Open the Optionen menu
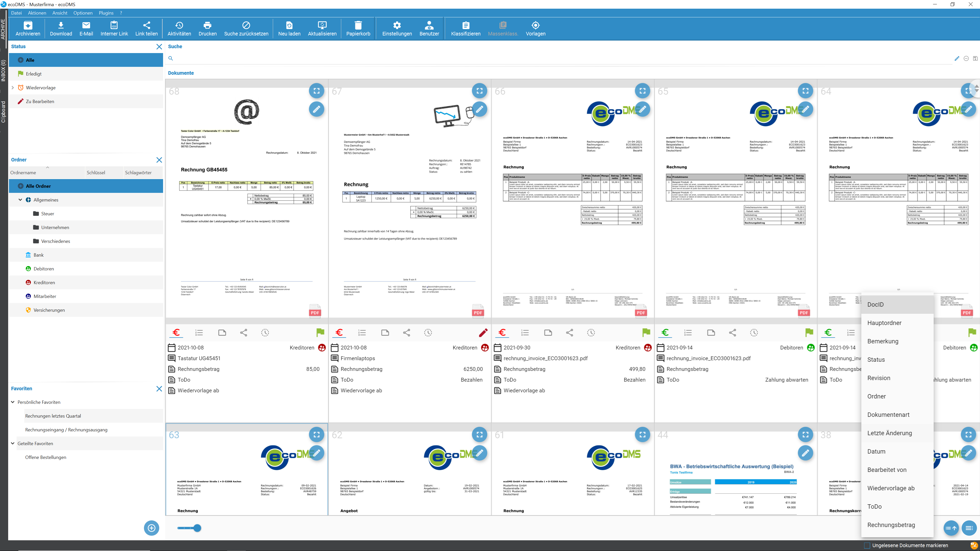The height and width of the screenshot is (551, 980). 83,13
